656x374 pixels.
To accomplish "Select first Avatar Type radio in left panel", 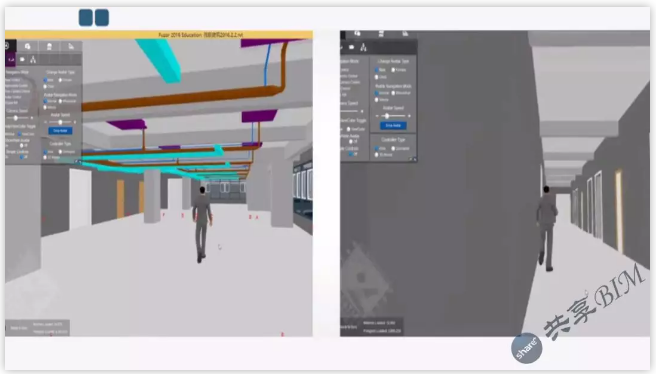I will pyautogui.click(x=45, y=80).
